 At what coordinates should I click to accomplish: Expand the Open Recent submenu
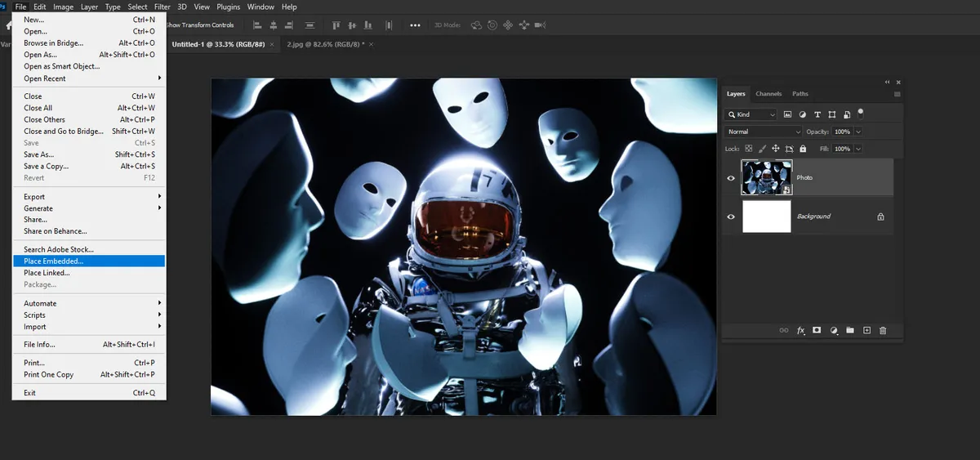(89, 78)
